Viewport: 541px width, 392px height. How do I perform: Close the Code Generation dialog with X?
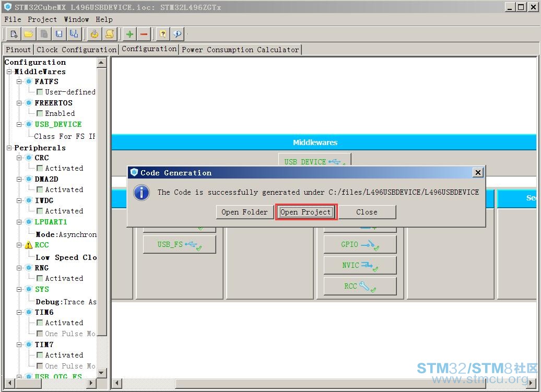pos(478,172)
